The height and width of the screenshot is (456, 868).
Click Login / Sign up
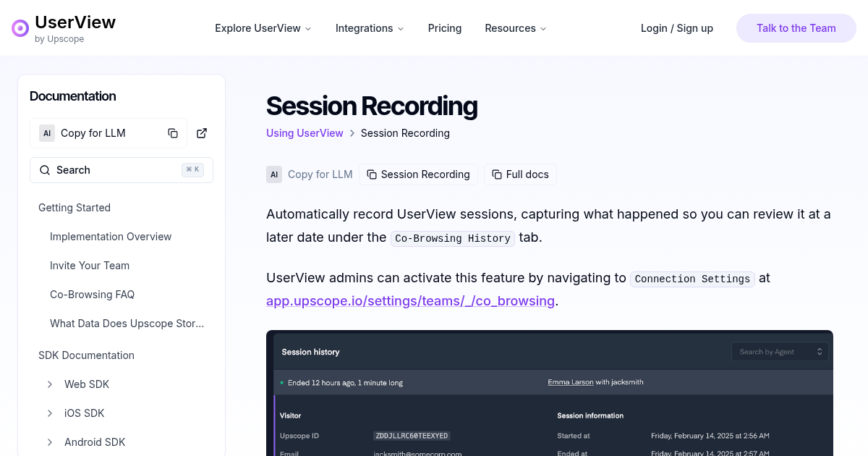tap(677, 28)
